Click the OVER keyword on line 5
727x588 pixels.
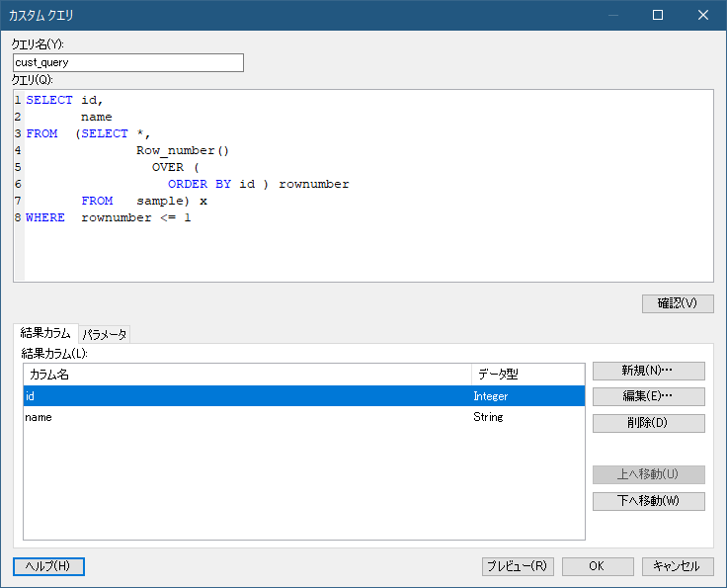coord(167,167)
